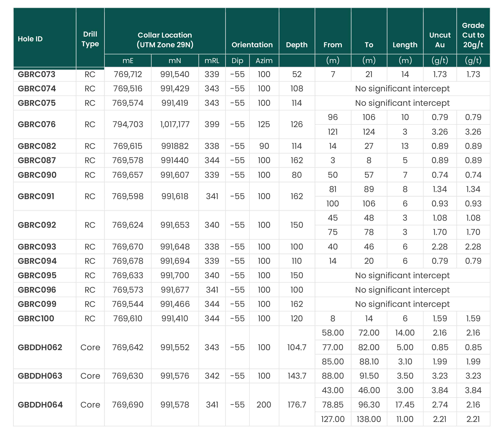Click uncut Au value 2.74
Viewport: 504px width, 438px height.
pyautogui.click(x=440, y=405)
